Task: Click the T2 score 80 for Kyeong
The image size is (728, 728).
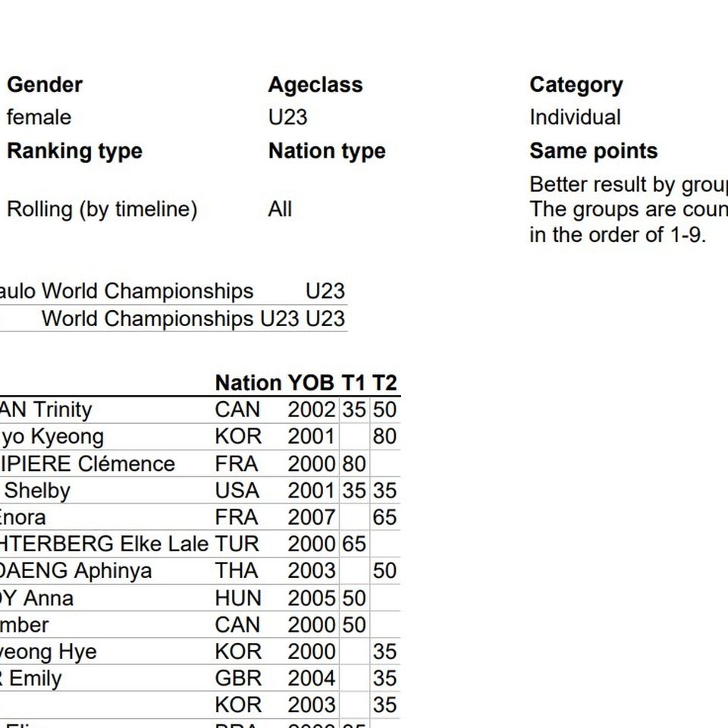Action: pos(384,437)
